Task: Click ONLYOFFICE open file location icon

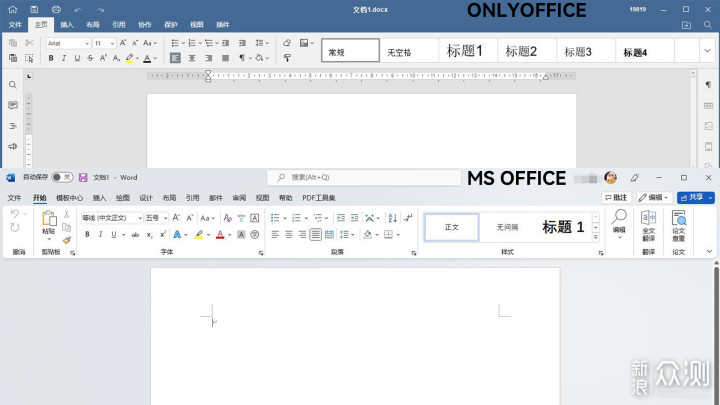Action: click(686, 25)
